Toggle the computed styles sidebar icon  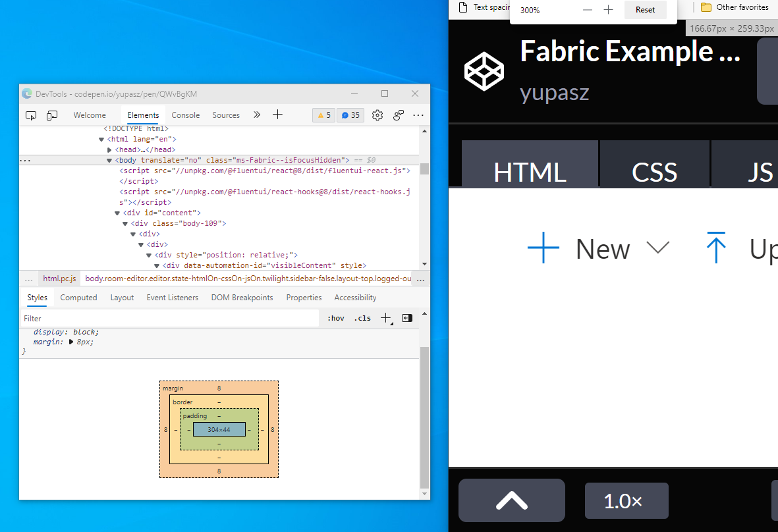[x=407, y=318]
